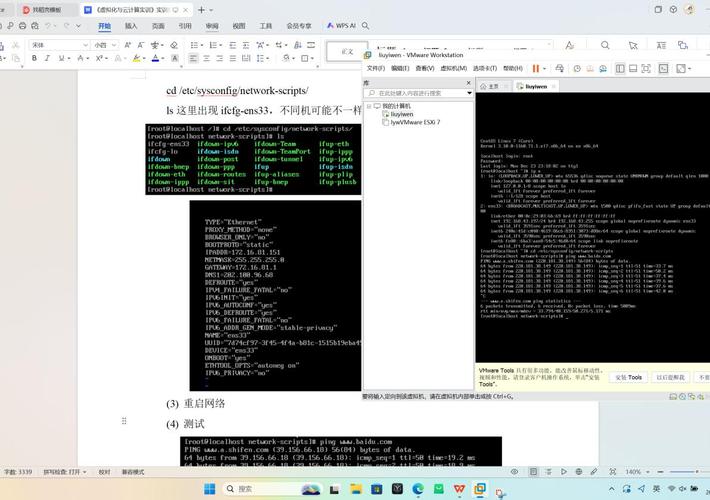Open the 开始 ribbon tab

click(105, 26)
